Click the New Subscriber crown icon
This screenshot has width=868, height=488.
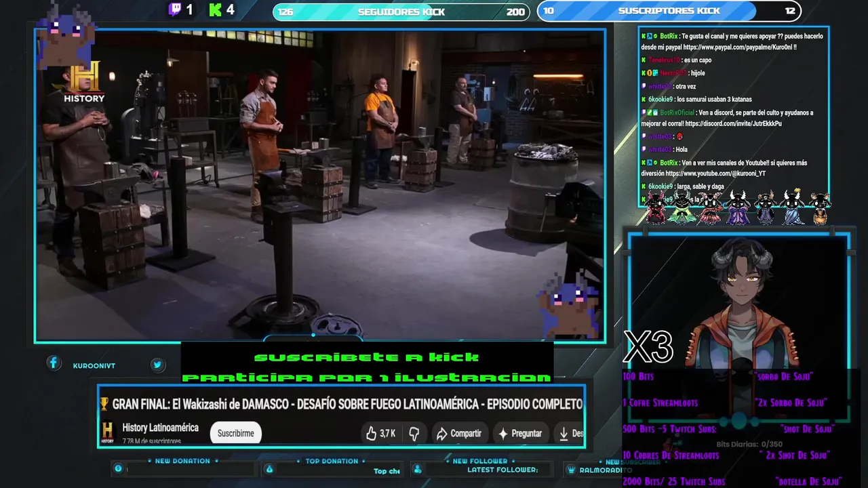[x=572, y=469]
